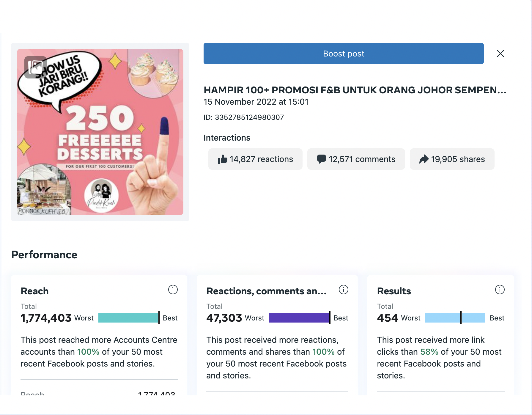This screenshot has width=532, height=415.
Task: Click the thumbs-up reactions icon
Action: 222,159
